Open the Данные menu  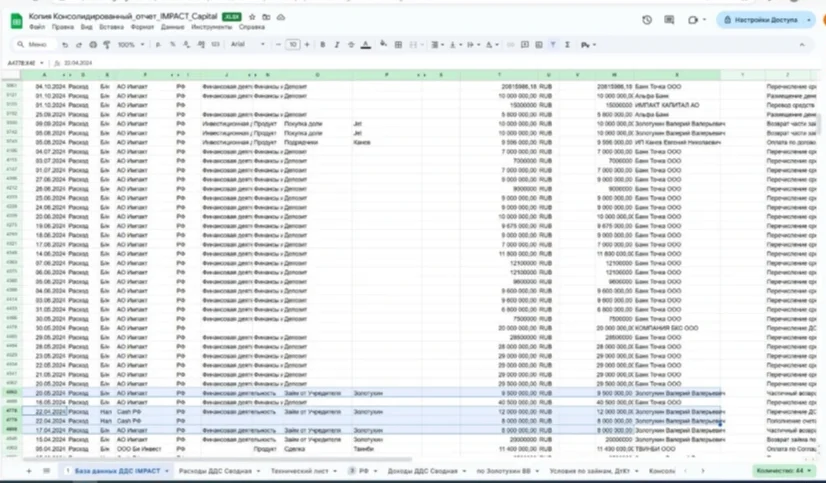[x=172, y=27]
